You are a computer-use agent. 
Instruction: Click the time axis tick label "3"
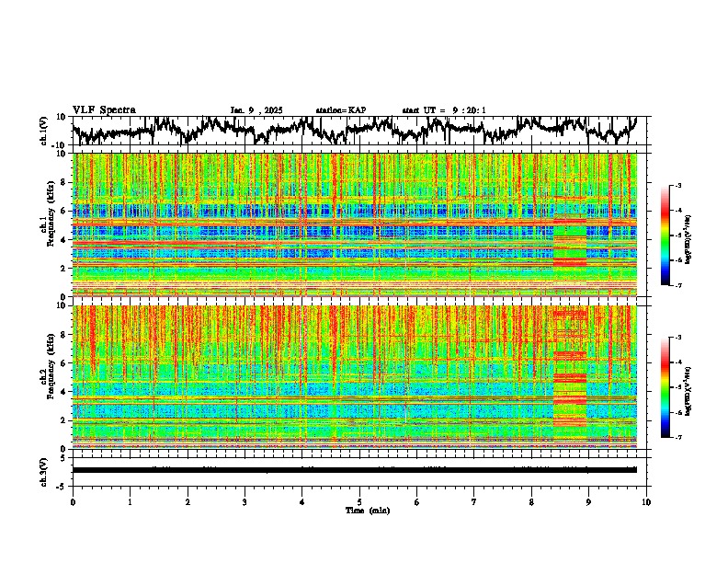point(245,502)
